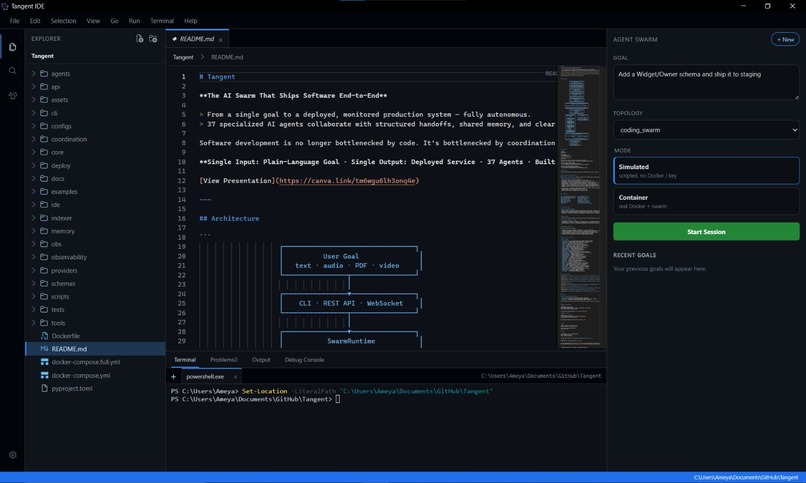Screen dimensions: 806x483
Task: Click the New Folder icon in Explorer
Action: [x=153, y=39]
